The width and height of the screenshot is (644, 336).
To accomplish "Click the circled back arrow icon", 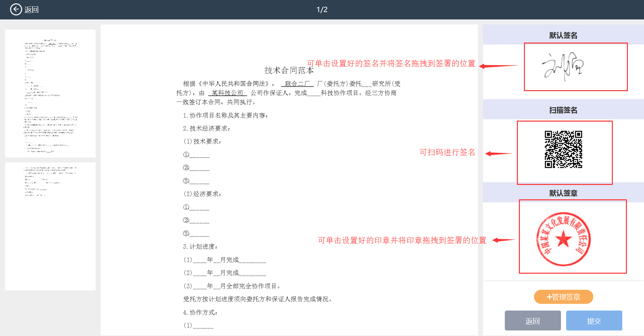I will [x=16, y=9].
